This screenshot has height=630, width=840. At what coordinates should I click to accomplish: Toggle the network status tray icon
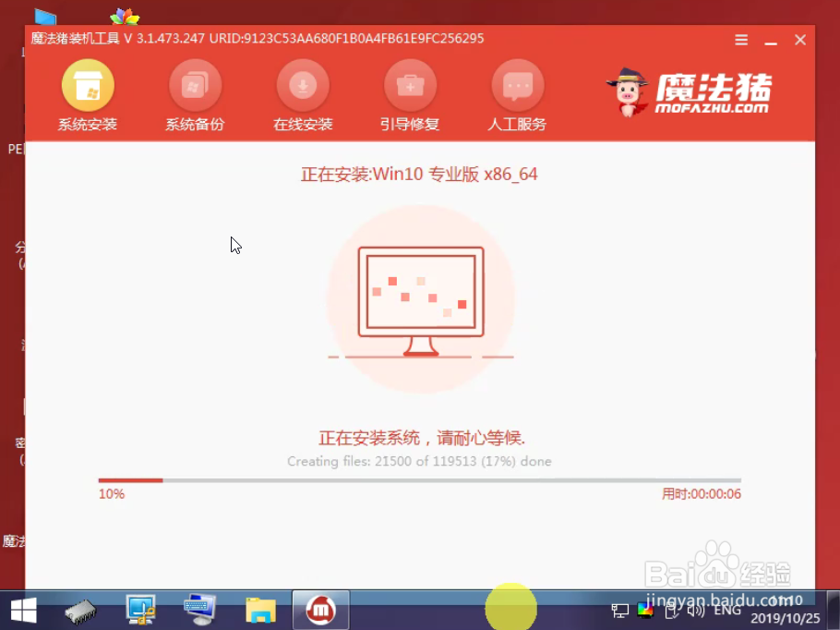619,612
